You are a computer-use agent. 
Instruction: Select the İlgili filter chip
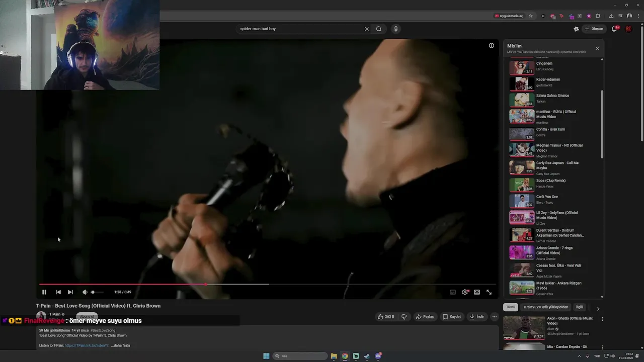[580, 307]
